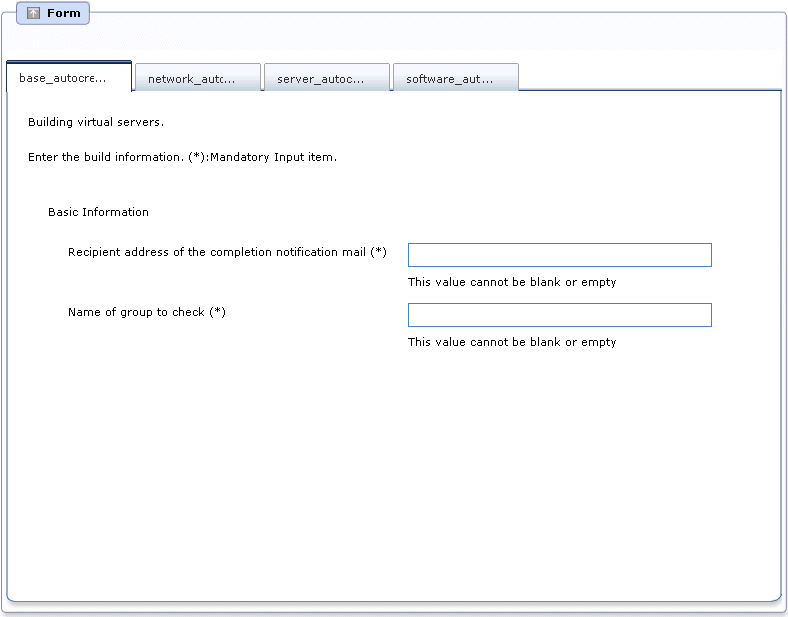This screenshot has width=788, height=617.
Task: Go to the software_aut... tab
Action: pos(456,77)
